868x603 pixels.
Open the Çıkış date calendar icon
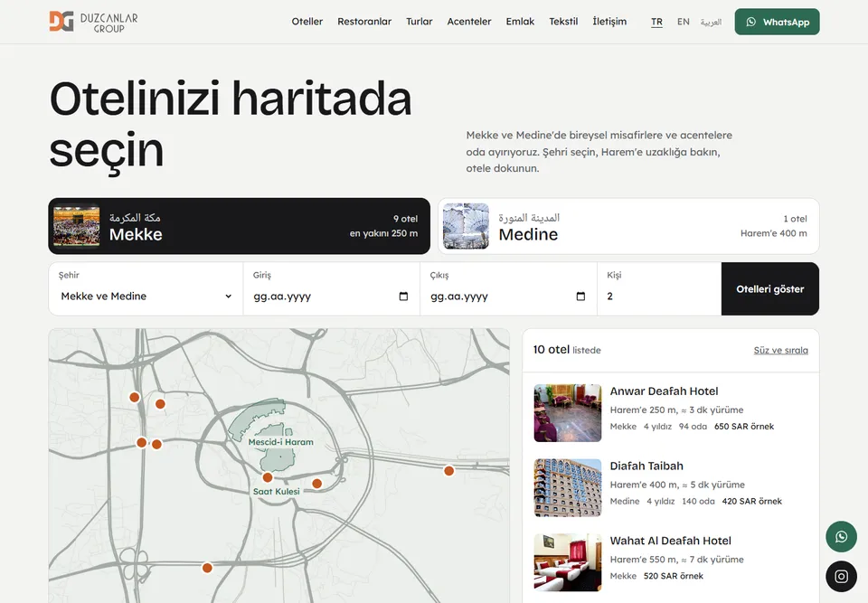580,297
